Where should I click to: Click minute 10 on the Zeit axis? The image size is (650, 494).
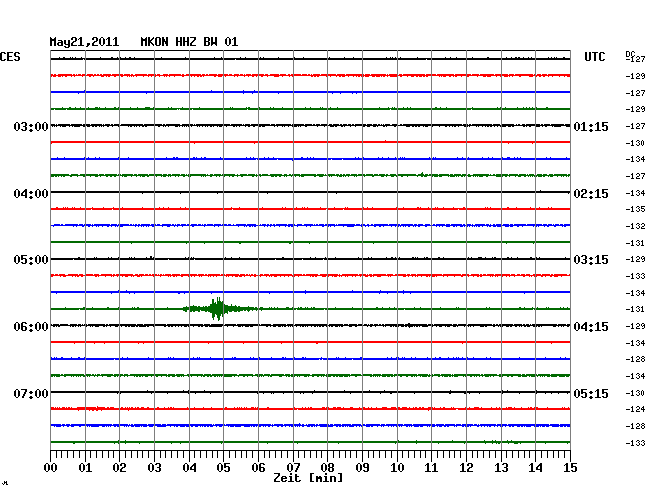[397, 467]
